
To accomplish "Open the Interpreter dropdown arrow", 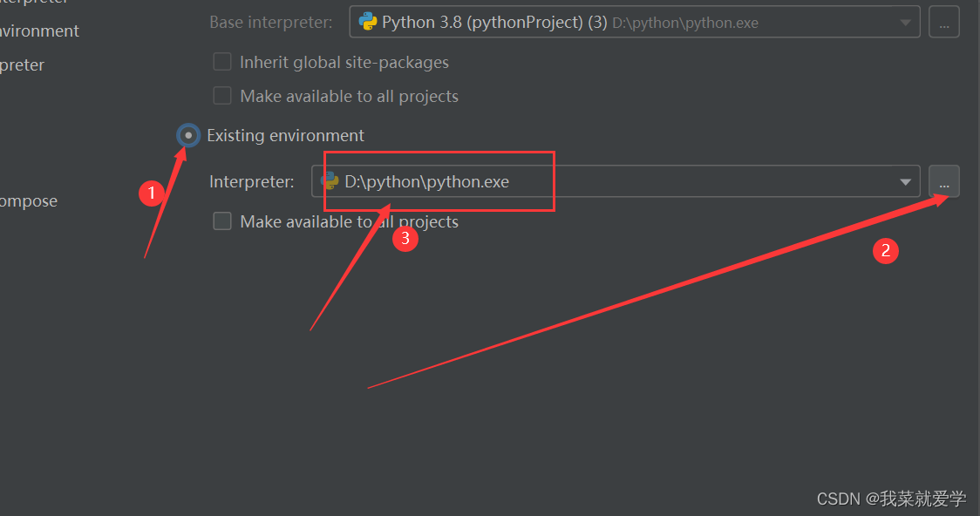I will tap(906, 181).
